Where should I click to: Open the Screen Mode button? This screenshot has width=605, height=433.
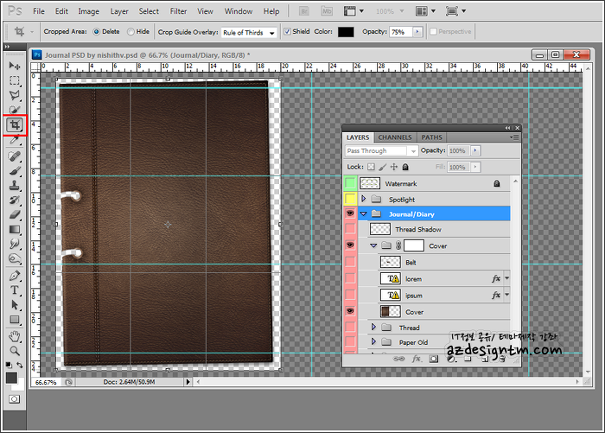[456, 11]
